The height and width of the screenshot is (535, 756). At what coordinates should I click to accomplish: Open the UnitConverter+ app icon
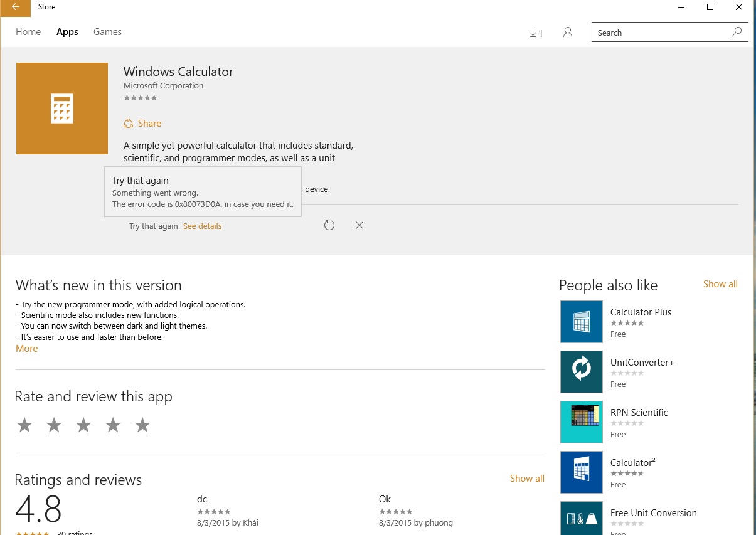click(581, 372)
